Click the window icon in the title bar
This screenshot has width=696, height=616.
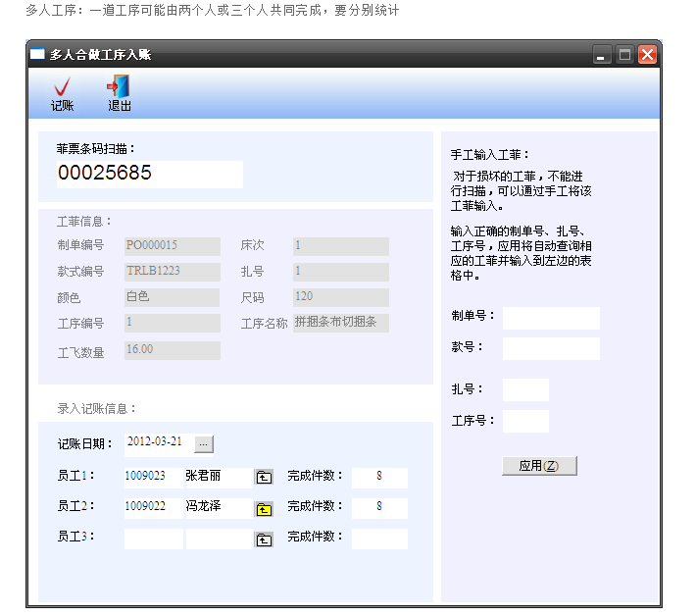pyautogui.click(x=37, y=55)
